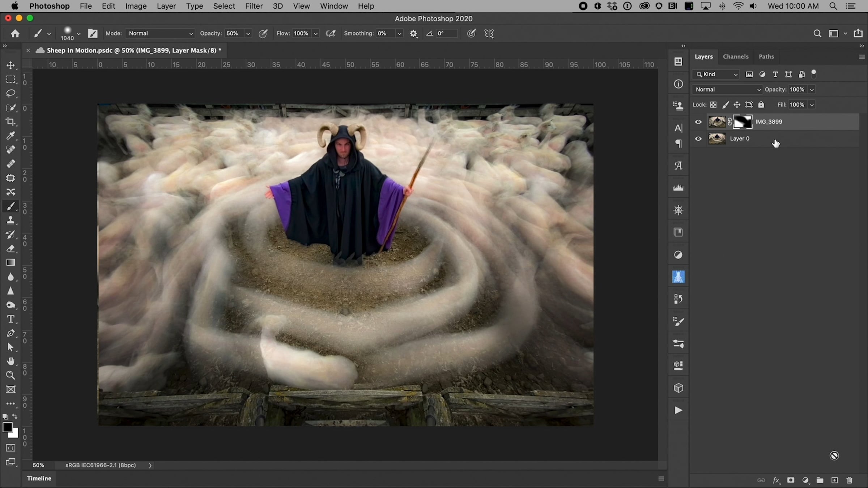The height and width of the screenshot is (488, 868).
Task: Select the Gradient tool
Action: [x=10, y=263]
